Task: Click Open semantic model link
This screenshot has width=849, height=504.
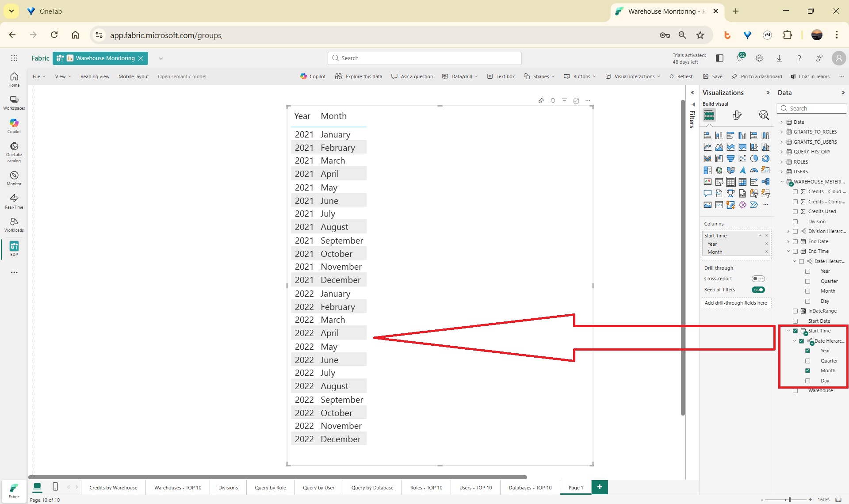Action: tap(182, 76)
